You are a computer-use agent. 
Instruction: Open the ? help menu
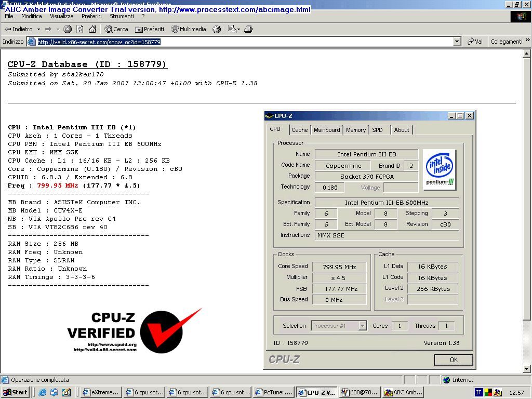tap(143, 16)
